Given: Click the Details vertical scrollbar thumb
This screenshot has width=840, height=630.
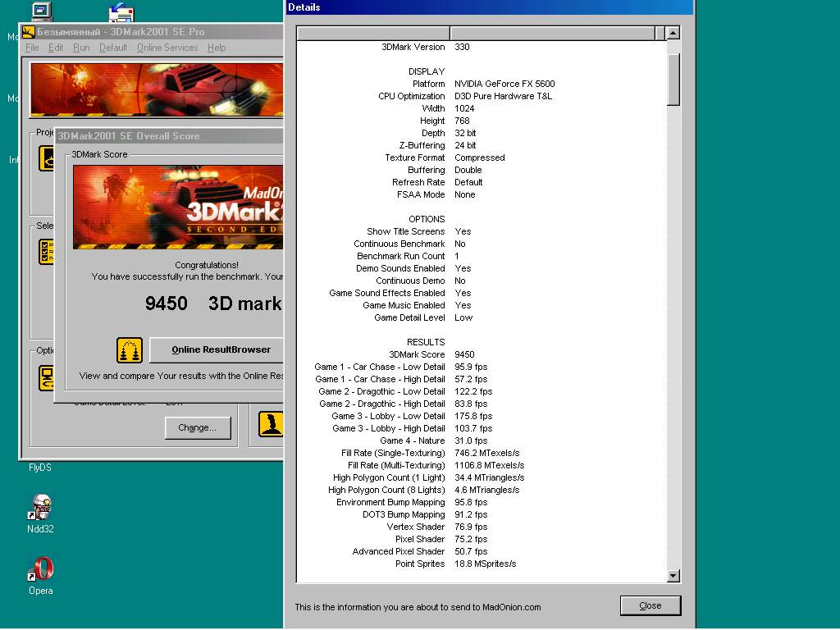Looking at the screenshot, I should tap(673, 78).
